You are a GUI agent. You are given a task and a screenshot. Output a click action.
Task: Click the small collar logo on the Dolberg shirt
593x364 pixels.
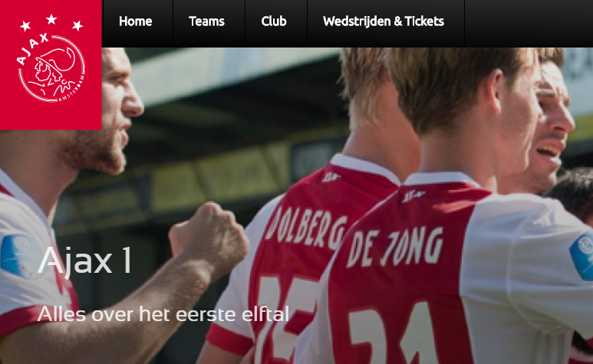331,177
